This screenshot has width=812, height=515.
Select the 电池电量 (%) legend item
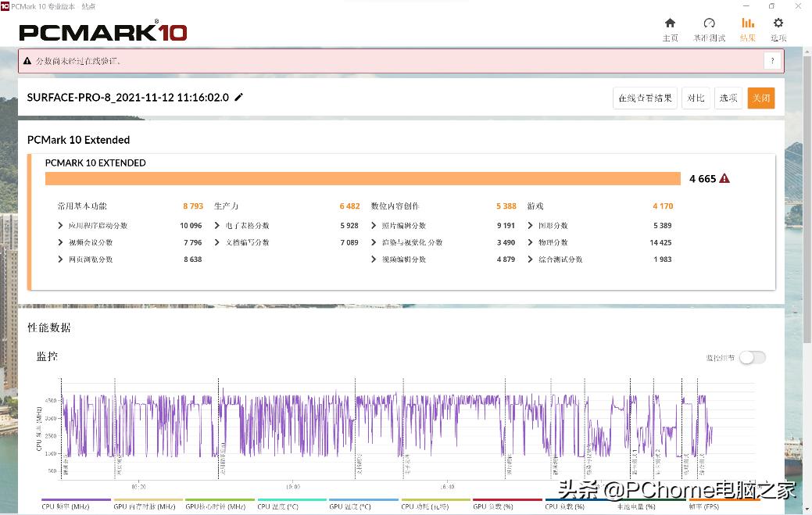coord(651,505)
